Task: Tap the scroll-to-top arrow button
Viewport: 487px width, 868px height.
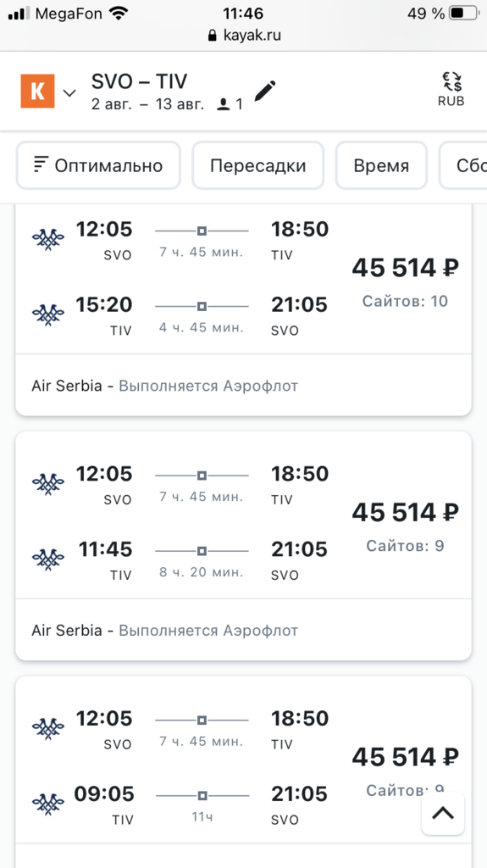Action: [443, 813]
